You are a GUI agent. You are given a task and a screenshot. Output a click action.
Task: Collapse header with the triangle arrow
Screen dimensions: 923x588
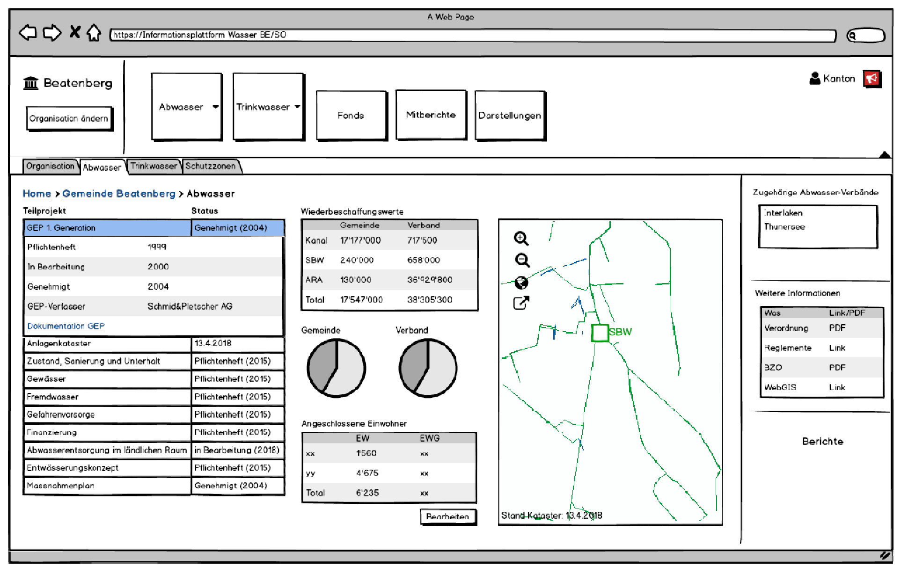(884, 155)
